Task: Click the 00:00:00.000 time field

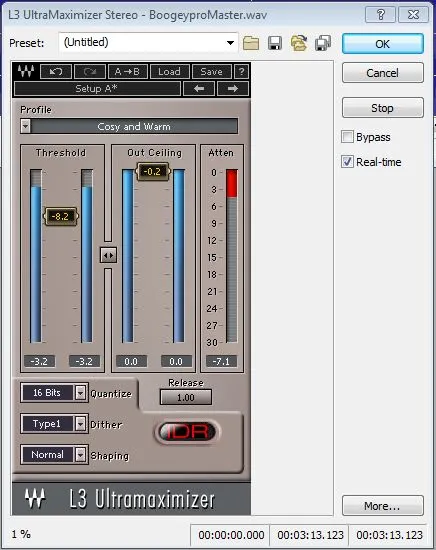Action: click(x=231, y=535)
